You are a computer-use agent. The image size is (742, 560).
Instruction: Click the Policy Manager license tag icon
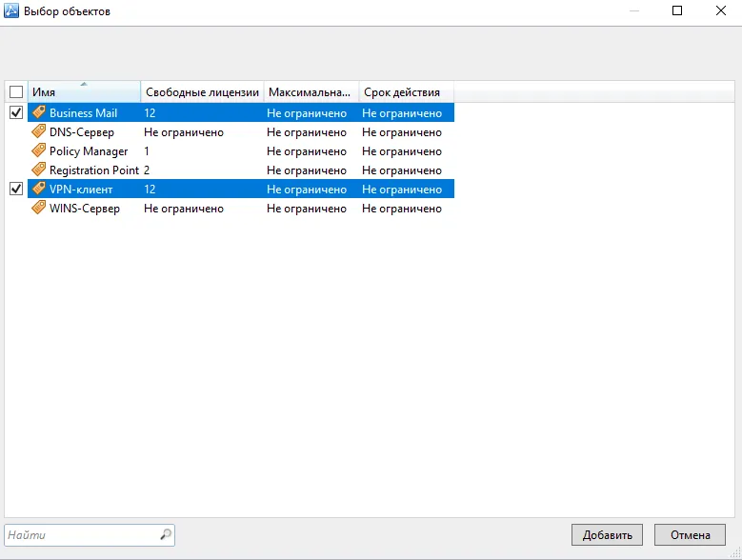point(39,150)
